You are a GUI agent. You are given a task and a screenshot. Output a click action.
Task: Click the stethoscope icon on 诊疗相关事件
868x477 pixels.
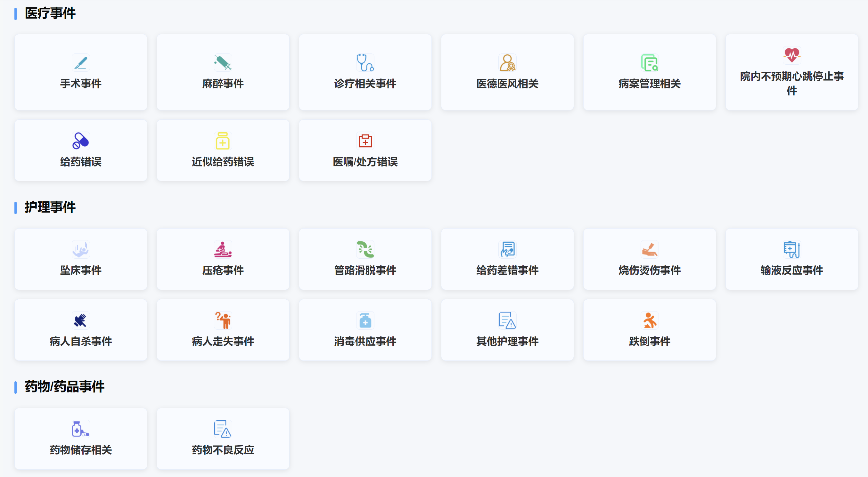click(365, 62)
